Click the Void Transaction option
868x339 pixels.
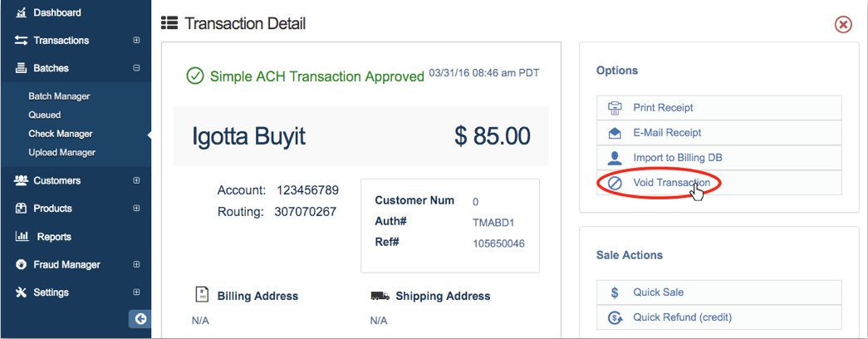[x=671, y=183]
